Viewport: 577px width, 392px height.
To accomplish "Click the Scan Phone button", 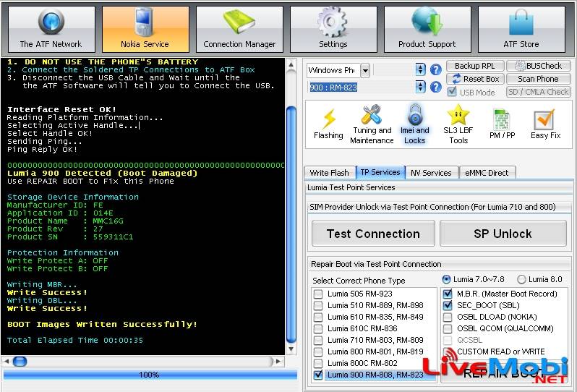I will [x=539, y=79].
